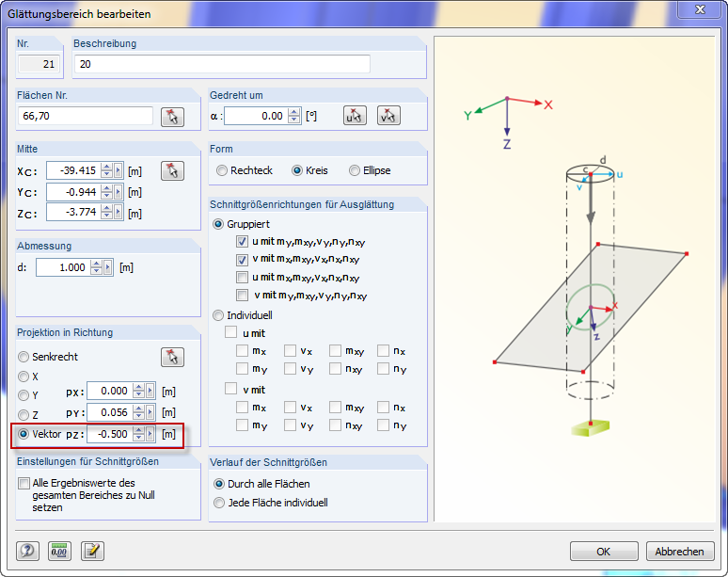Tick the 'v mit' checkbox under Individuell
This screenshot has height=577, width=728.
(230, 389)
